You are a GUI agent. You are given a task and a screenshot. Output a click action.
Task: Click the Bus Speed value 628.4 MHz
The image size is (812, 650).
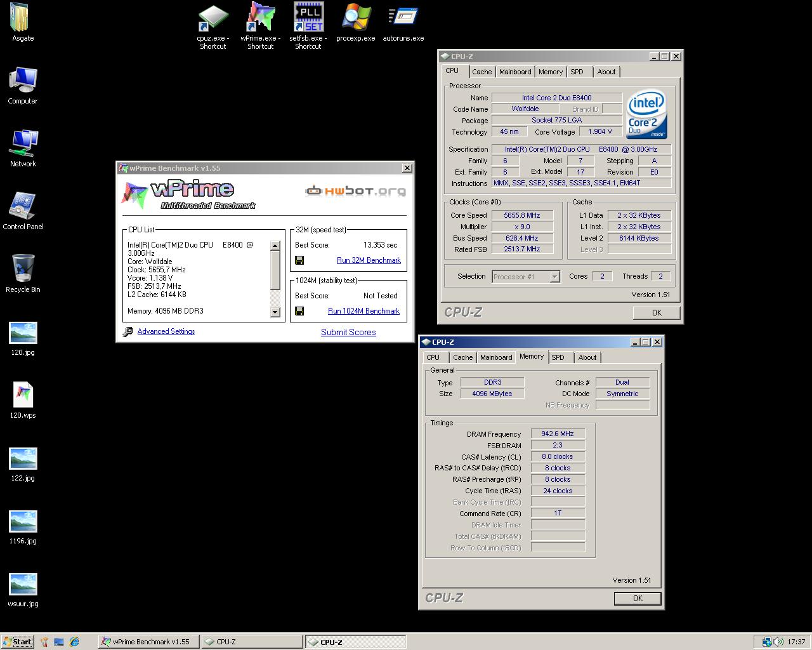(x=522, y=238)
